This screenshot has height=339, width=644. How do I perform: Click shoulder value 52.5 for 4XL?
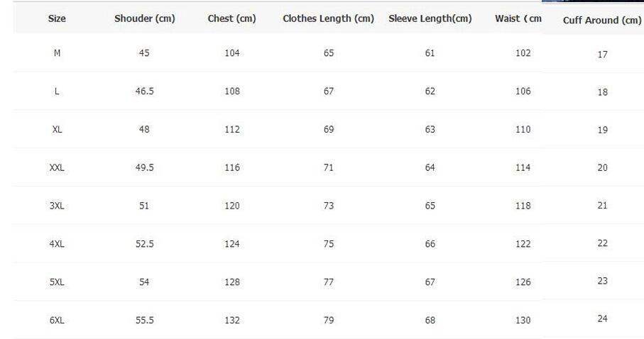pyautogui.click(x=145, y=244)
